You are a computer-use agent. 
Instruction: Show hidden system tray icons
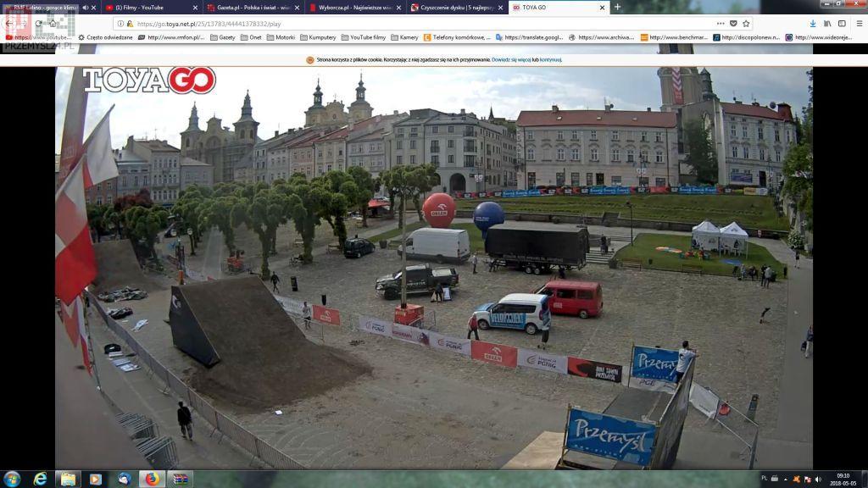tap(786, 480)
